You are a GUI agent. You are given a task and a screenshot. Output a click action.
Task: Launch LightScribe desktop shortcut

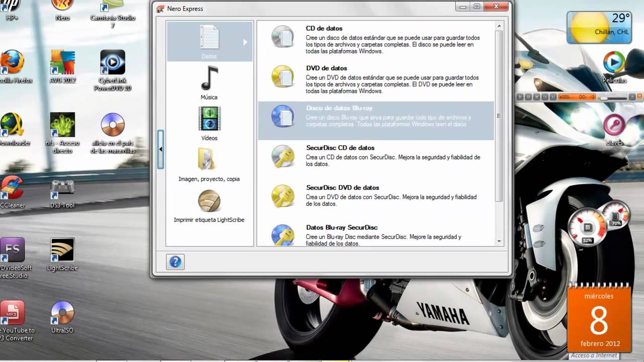click(62, 254)
